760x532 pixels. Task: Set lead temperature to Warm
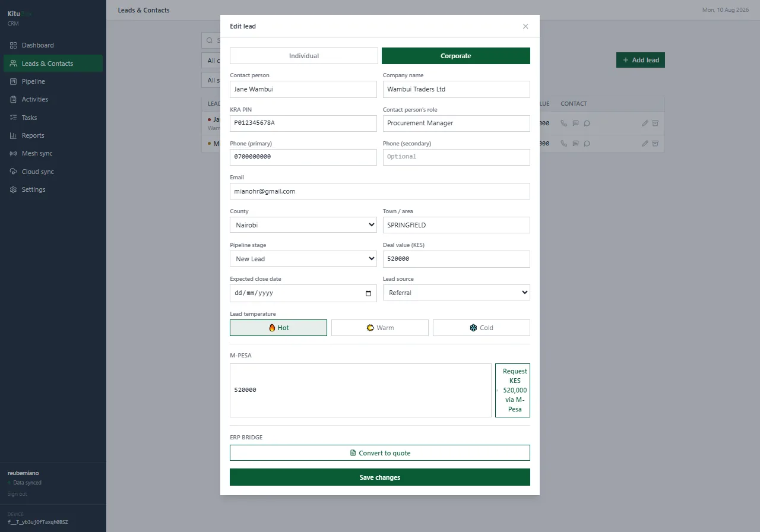click(x=380, y=328)
